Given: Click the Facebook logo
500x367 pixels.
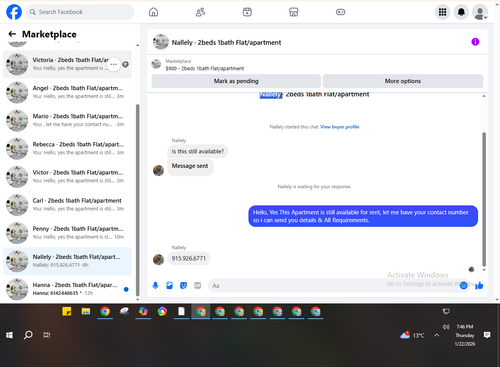Looking at the screenshot, I should coord(14,12).
